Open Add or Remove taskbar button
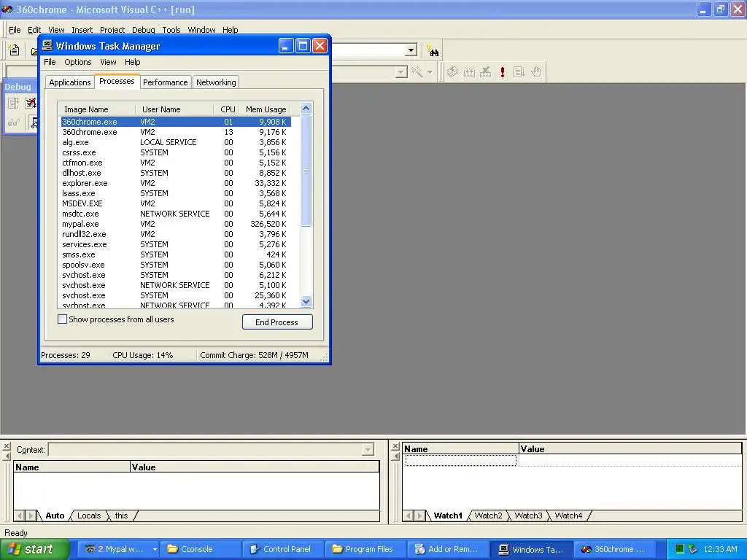Image resolution: width=747 pixels, height=560 pixels. tap(449, 549)
